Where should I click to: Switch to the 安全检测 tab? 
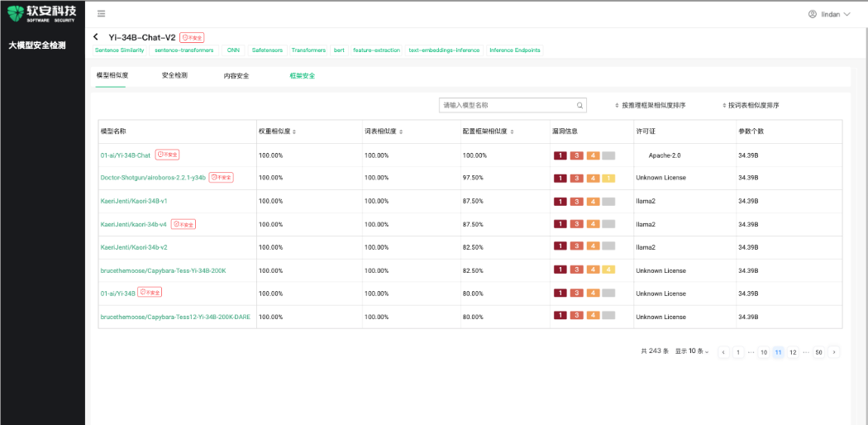174,75
